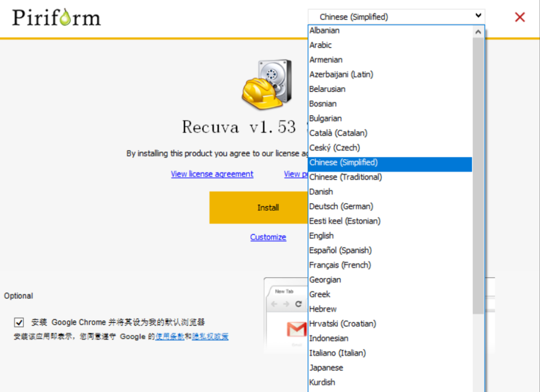Image resolution: width=540 pixels, height=392 pixels.
Task: Pick Deutsch (German) language
Action: click(390, 207)
